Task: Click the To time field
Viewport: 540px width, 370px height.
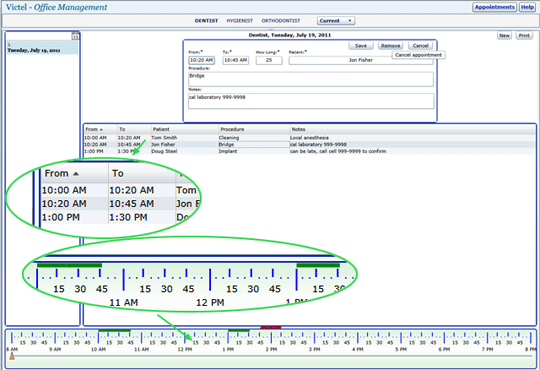Action: coord(236,60)
